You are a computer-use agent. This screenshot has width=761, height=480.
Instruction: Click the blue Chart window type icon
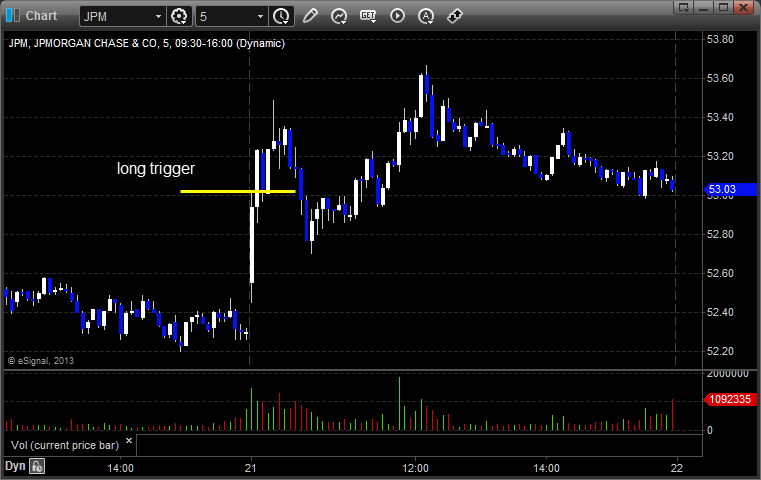(x=13, y=16)
